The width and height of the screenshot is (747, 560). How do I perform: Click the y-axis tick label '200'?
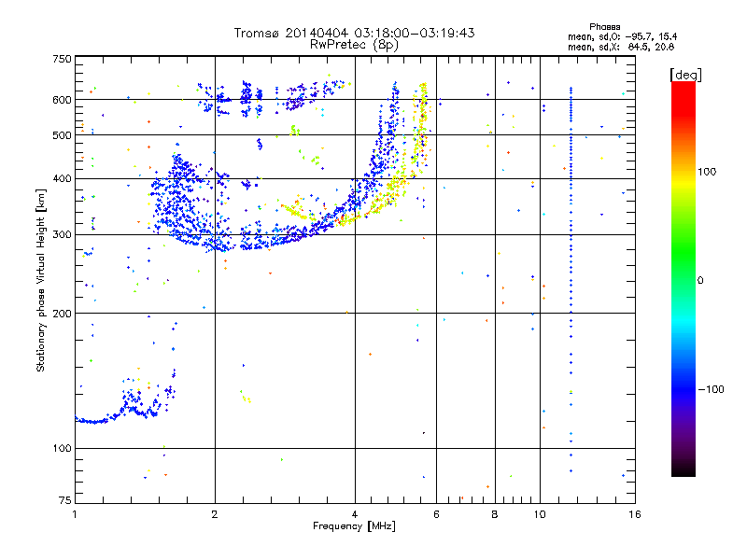pos(62,314)
